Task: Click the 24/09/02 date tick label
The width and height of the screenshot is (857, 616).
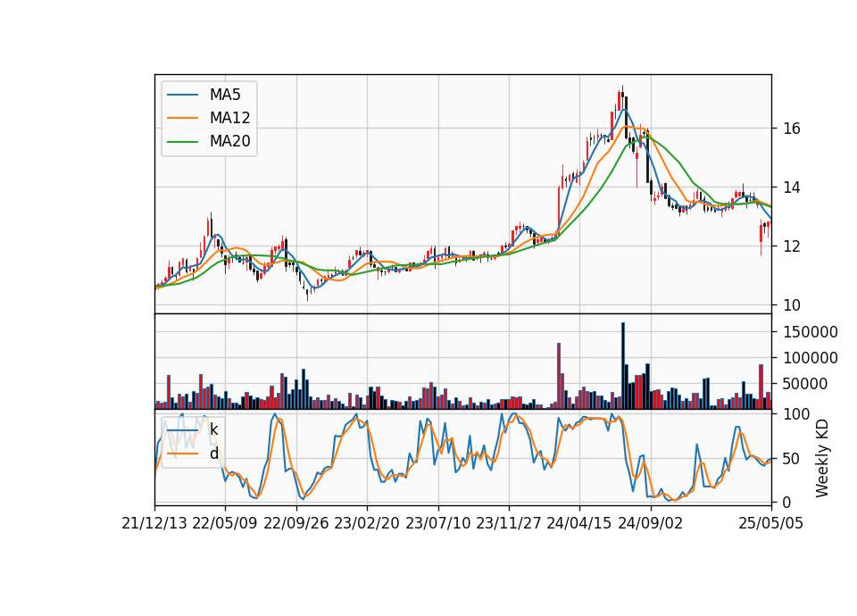Action: [651, 523]
